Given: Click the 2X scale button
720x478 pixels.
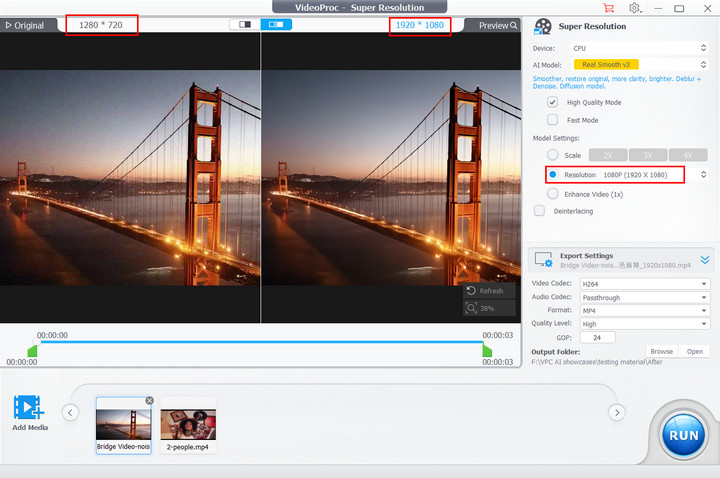Looking at the screenshot, I should [608, 155].
